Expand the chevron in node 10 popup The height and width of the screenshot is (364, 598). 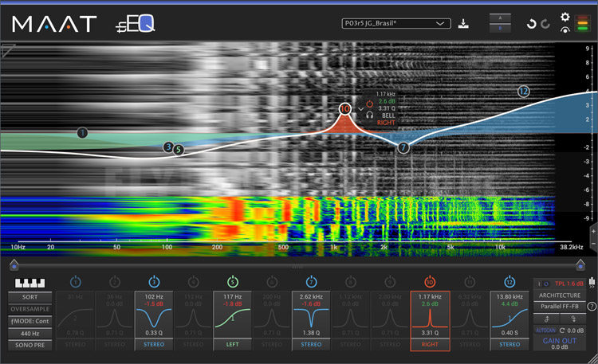(360, 109)
